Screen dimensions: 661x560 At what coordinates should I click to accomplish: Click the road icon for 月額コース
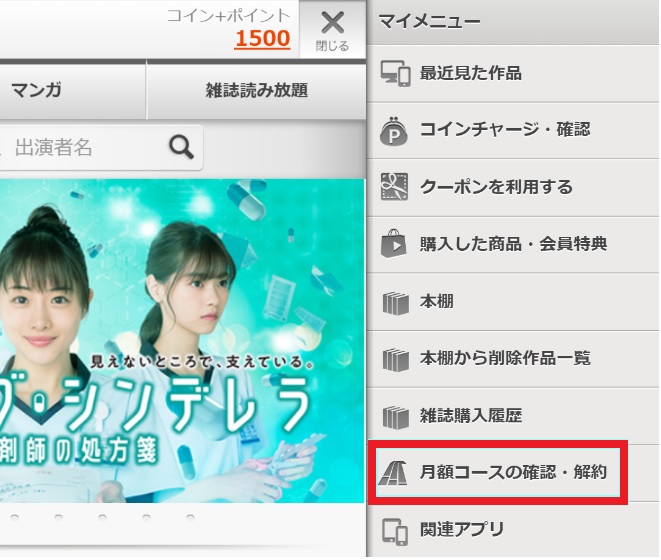click(x=393, y=473)
